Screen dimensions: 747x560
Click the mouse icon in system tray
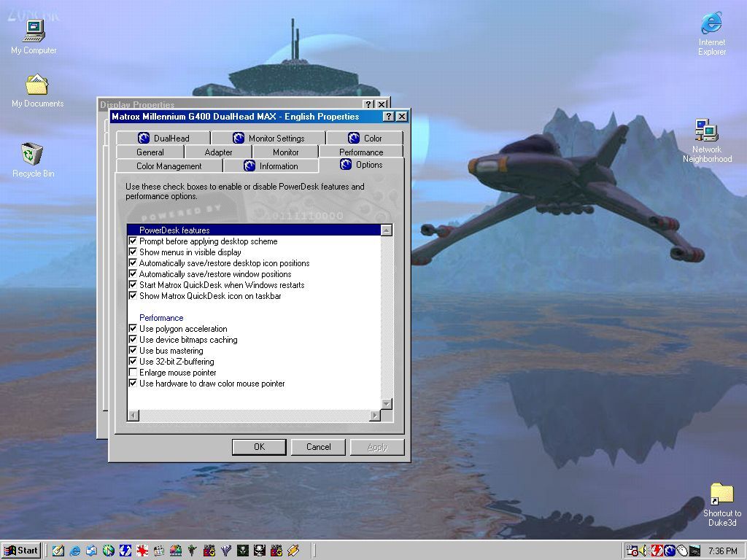681,551
